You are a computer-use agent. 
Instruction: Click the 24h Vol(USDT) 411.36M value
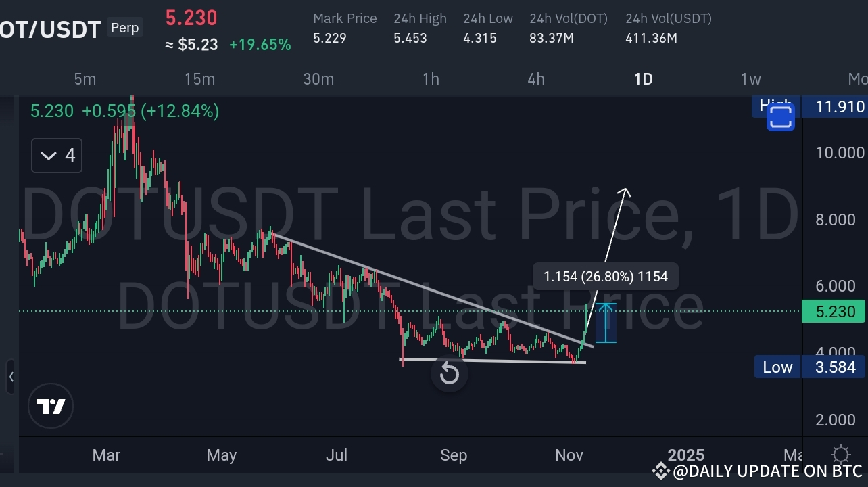(651, 38)
